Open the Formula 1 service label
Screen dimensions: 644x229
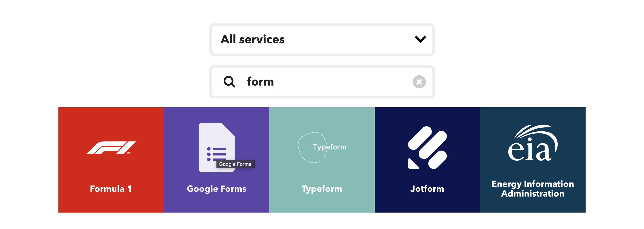coord(111,189)
